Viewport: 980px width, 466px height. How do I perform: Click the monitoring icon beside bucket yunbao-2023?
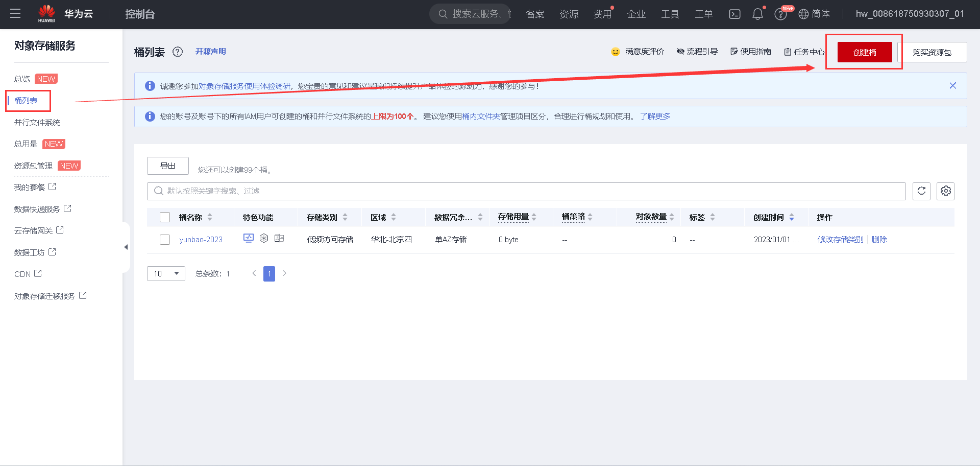click(x=249, y=238)
